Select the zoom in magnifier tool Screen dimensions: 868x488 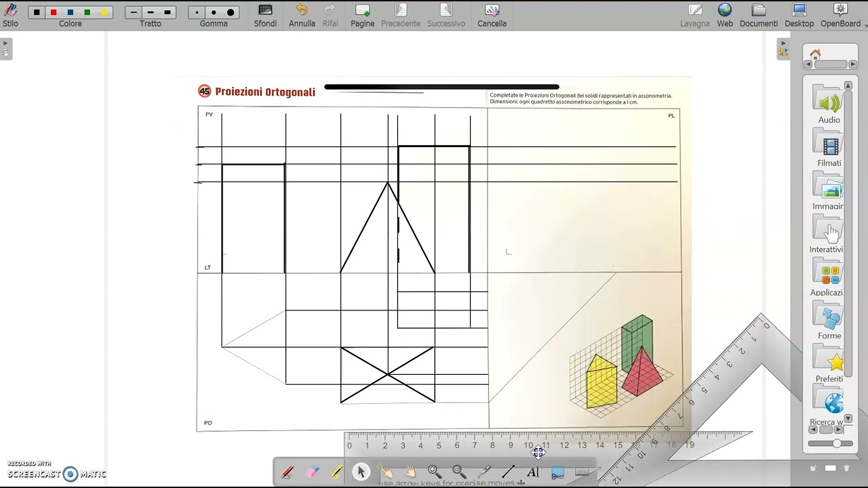(x=435, y=472)
